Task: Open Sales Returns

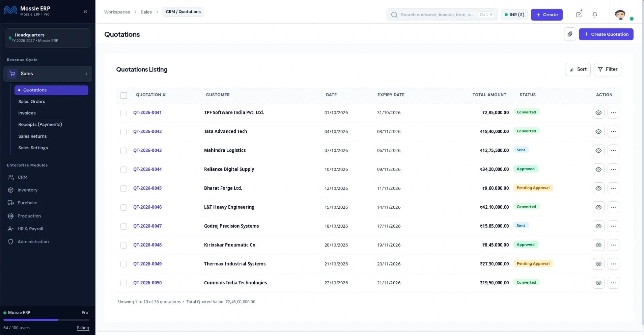Action: point(32,136)
